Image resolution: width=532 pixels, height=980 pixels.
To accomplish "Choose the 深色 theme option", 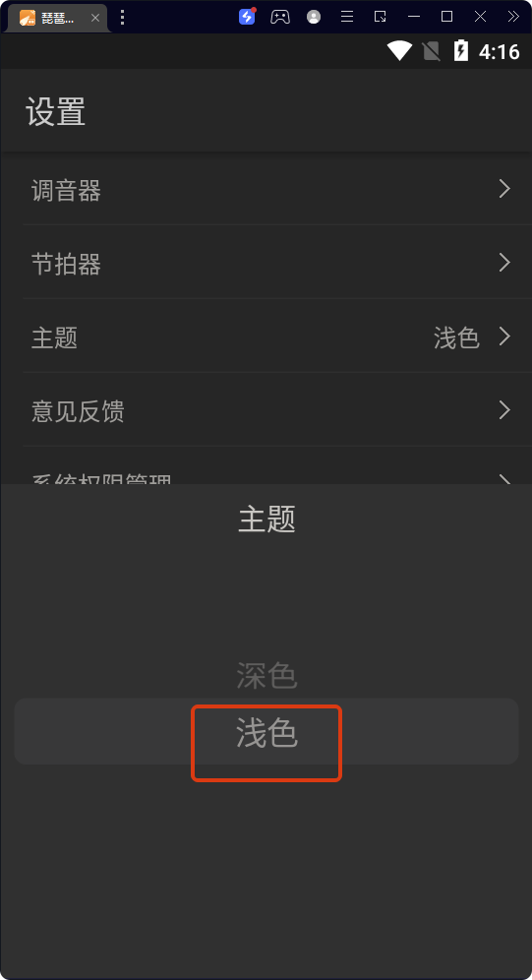I will [266, 676].
